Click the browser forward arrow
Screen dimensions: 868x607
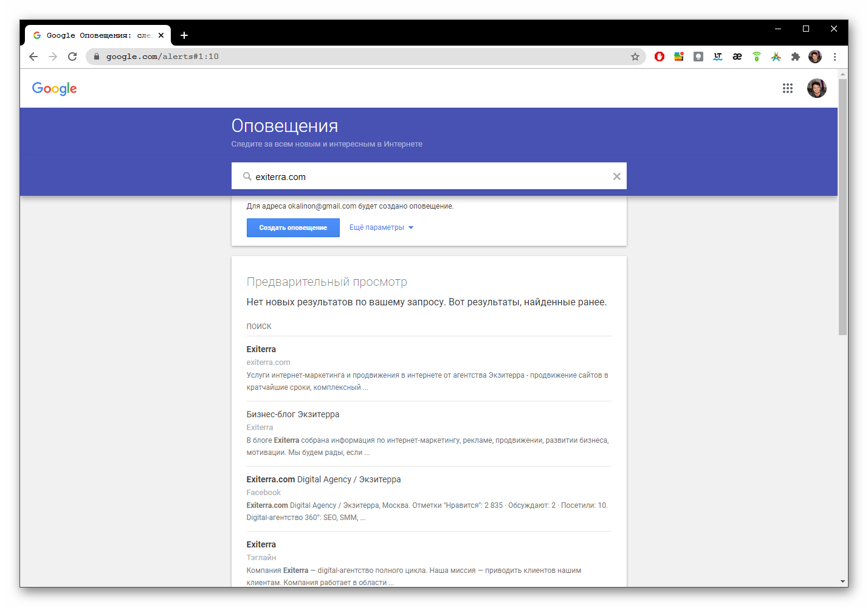point(53,57)
